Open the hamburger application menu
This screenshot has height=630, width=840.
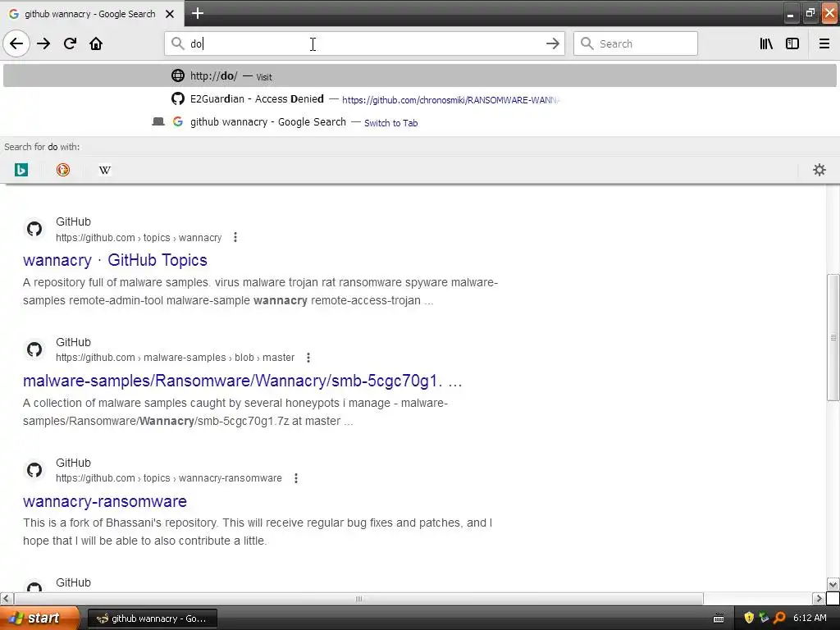(x=824, y=43)
